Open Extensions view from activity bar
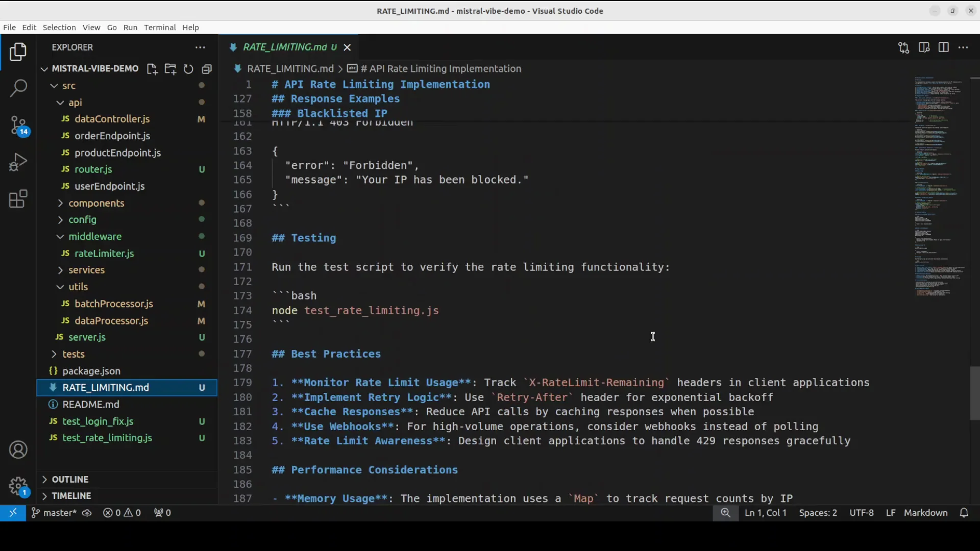 18,198
